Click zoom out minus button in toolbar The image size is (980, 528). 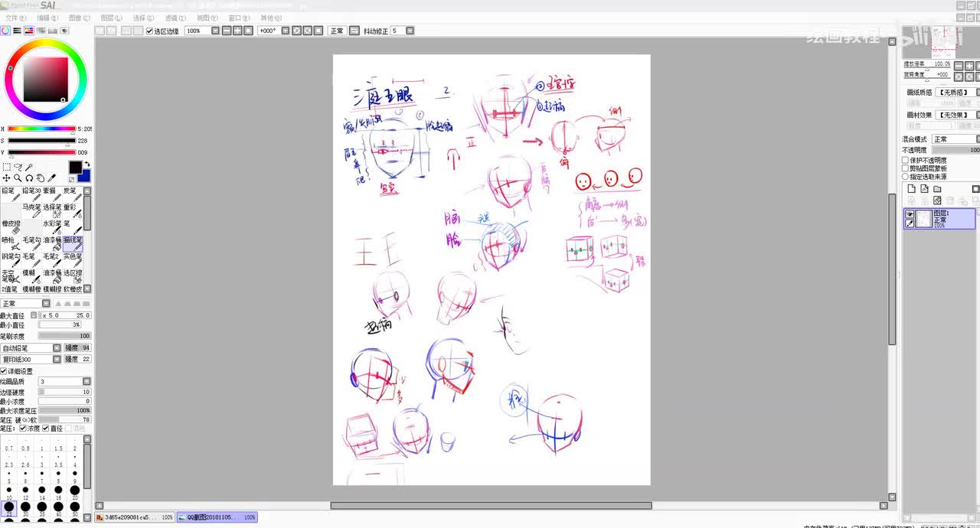[x=226, y=31]
